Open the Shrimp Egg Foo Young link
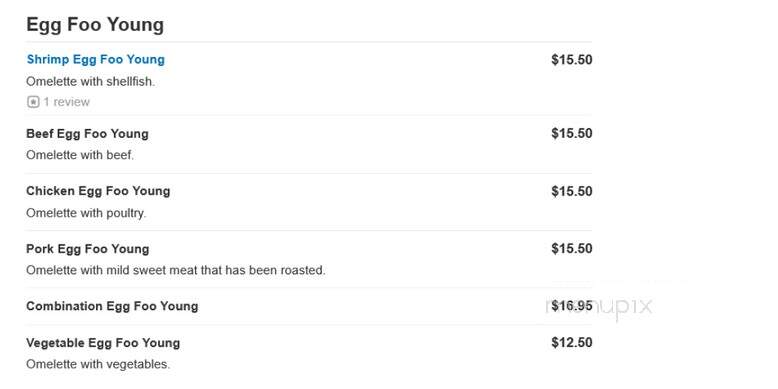 pyautogui.click(x=96, y=60)
